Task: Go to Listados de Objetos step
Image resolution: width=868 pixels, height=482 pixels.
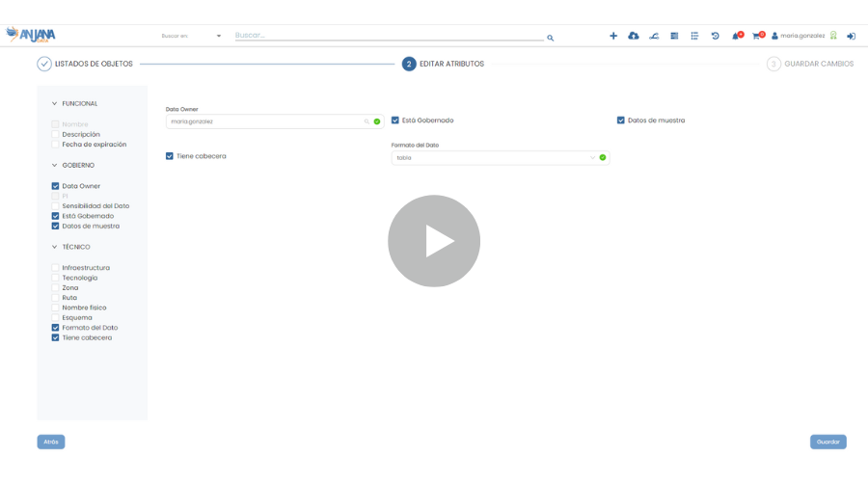Action: [44, 64]
